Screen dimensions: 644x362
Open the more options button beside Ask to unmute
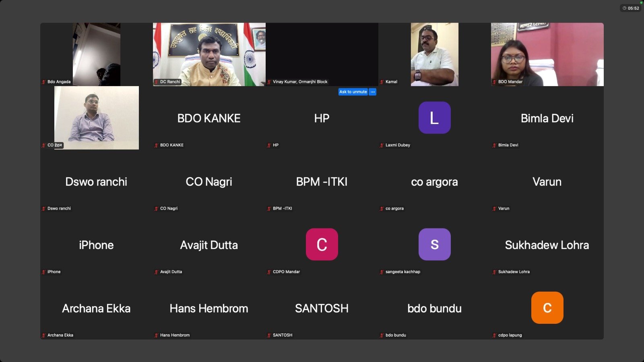(x=373, y=92)
